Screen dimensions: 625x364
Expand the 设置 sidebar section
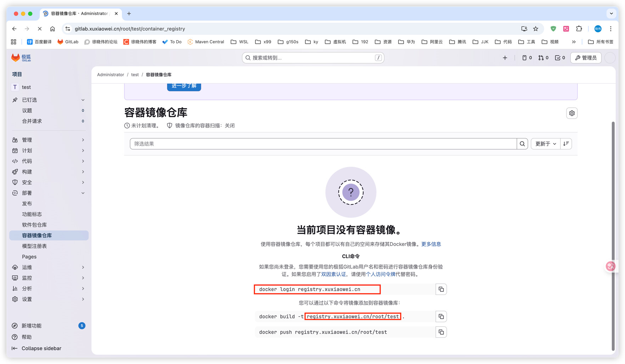tap(48, 299)
